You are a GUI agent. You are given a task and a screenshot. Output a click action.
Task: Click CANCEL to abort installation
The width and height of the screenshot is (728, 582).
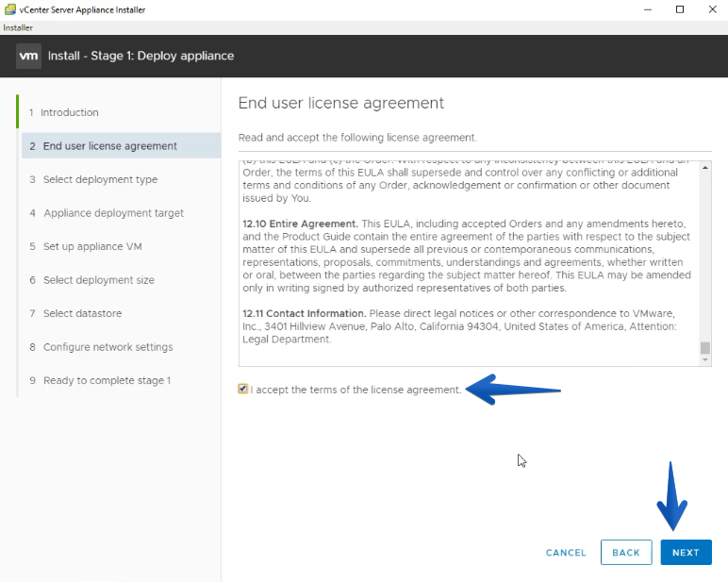point(566,553)
